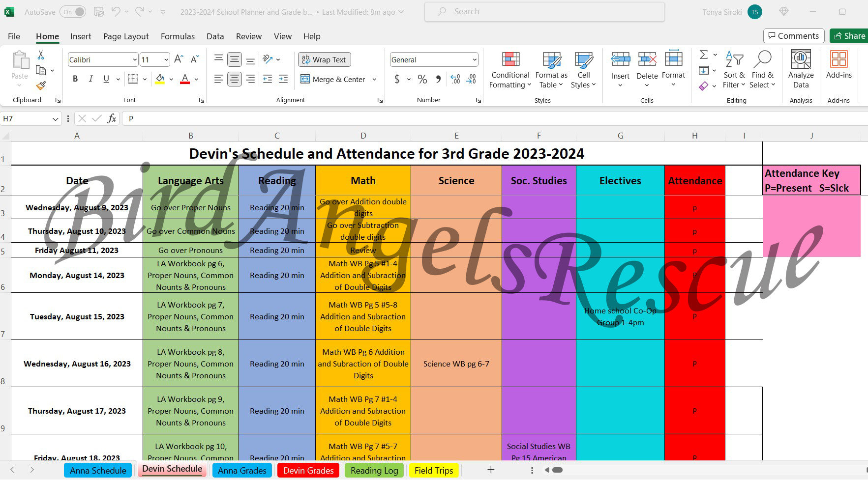Switch to the Formulas tab

point(178,36)
